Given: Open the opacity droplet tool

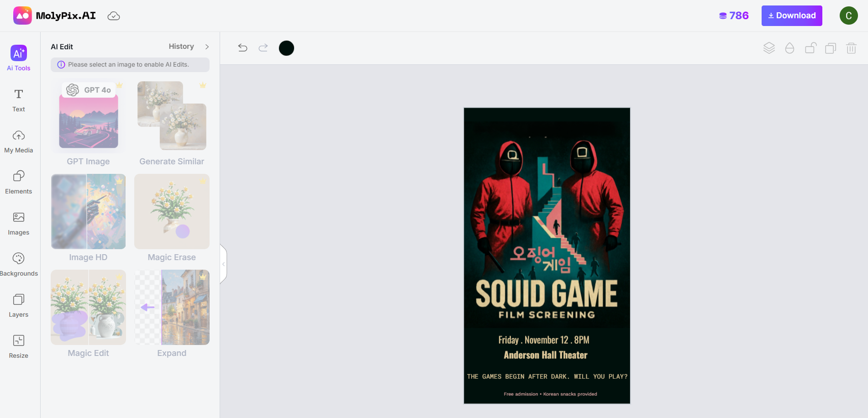Looking at the screenshot, I should coord(789,48).
